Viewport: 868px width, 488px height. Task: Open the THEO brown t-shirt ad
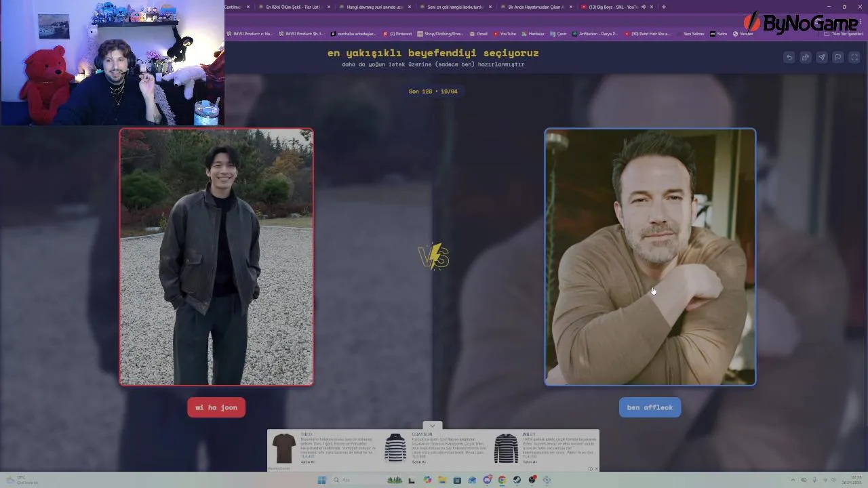(x=322, y=449)
